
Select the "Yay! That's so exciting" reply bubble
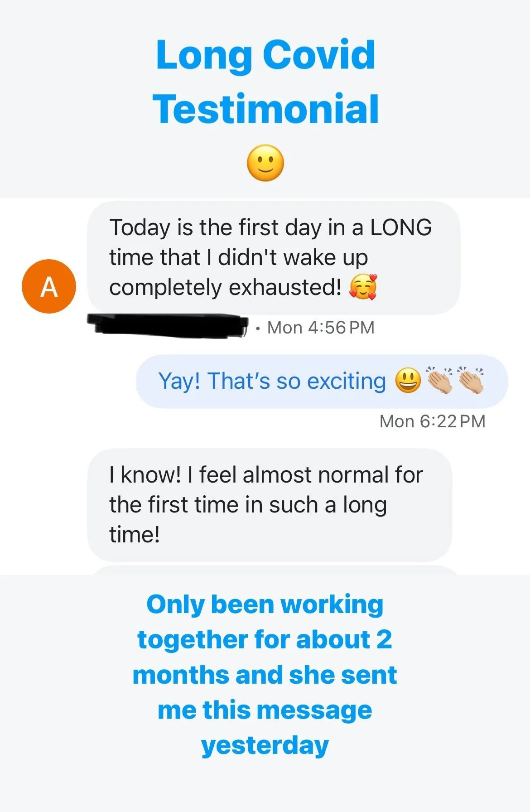point(322,381)
